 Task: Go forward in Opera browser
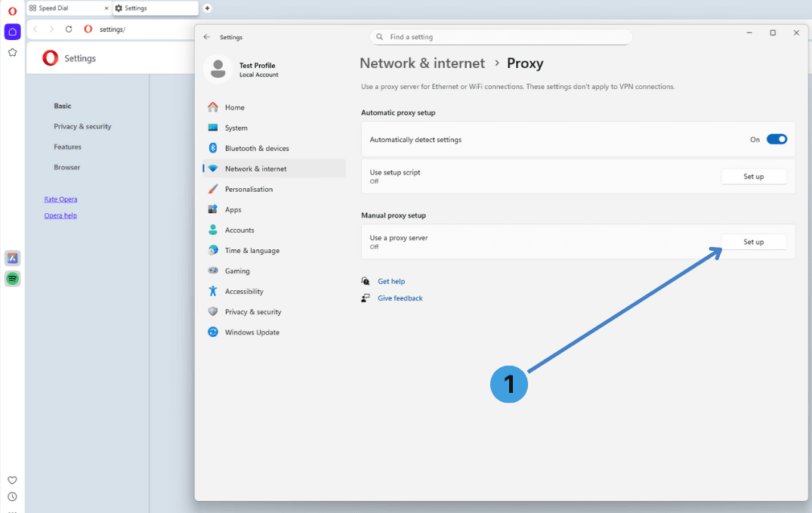point(51,29)
